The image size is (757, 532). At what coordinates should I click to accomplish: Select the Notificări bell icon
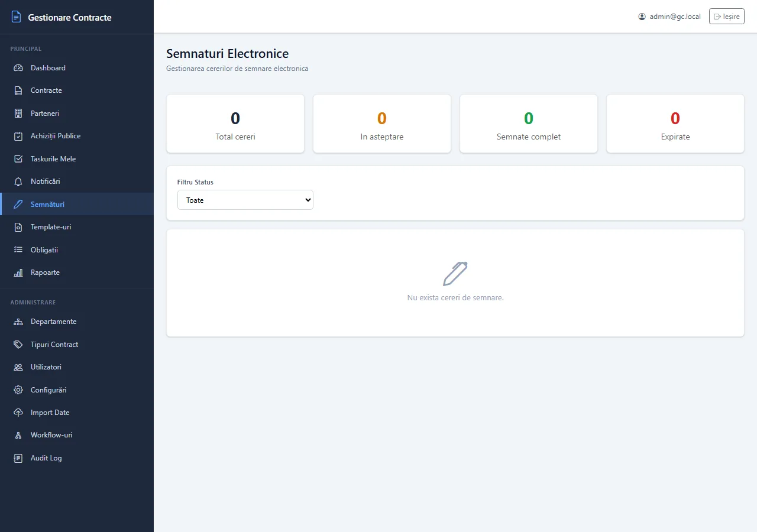18,181
